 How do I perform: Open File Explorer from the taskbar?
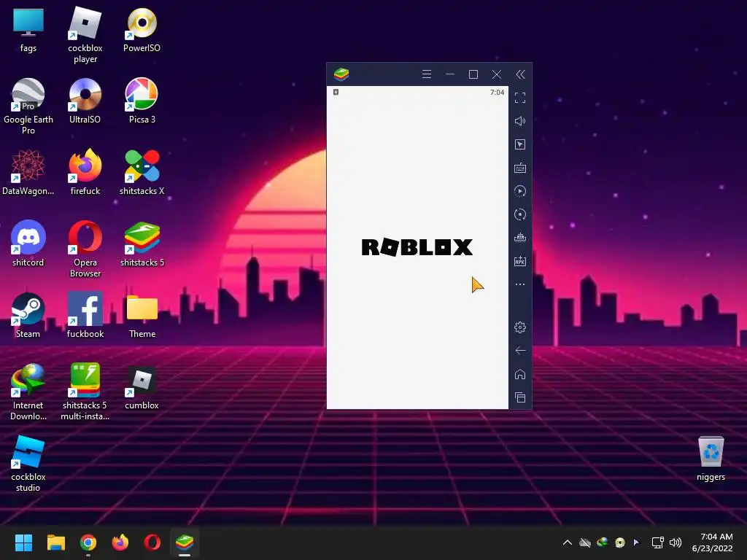(x=55, y=542)
